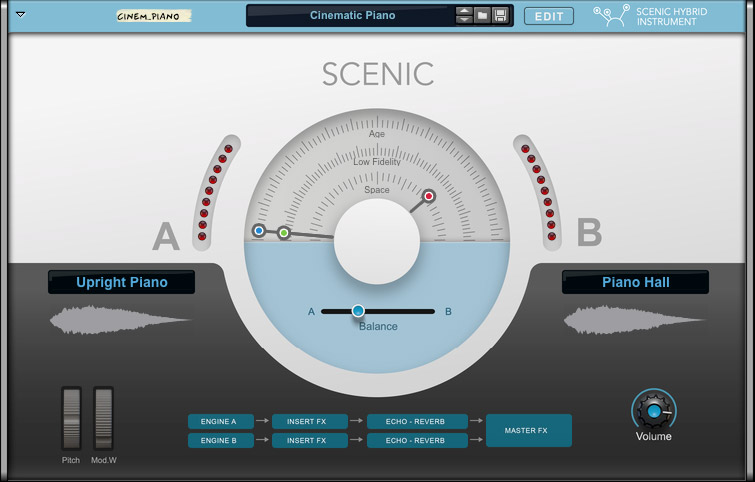Open INSERT FX for engine B row
Image resolution: width=755 pixels, height=482 pixels.
click(x=310, y=441)
